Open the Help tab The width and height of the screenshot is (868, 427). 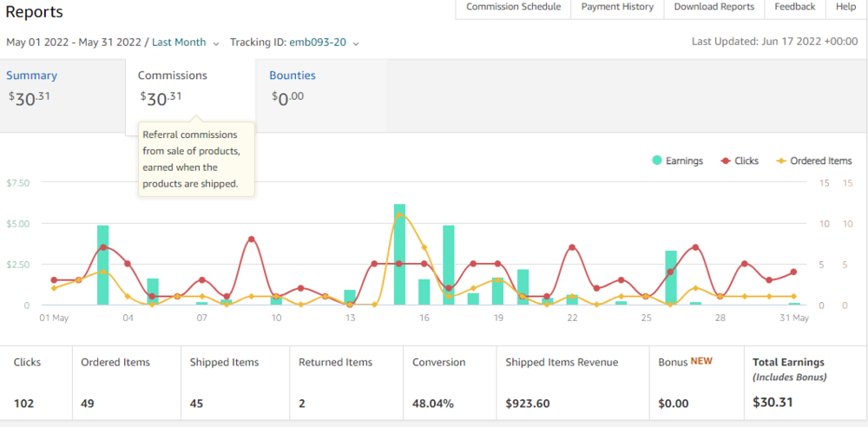click(845, 7)
